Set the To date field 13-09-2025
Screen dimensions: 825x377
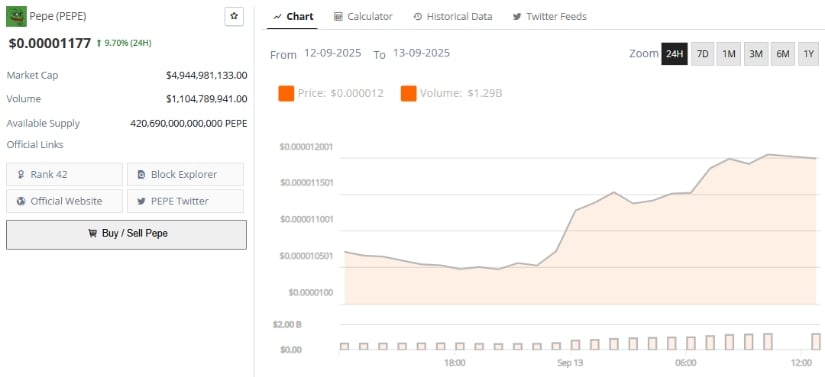pyautogui.click(x=421, y=53)
